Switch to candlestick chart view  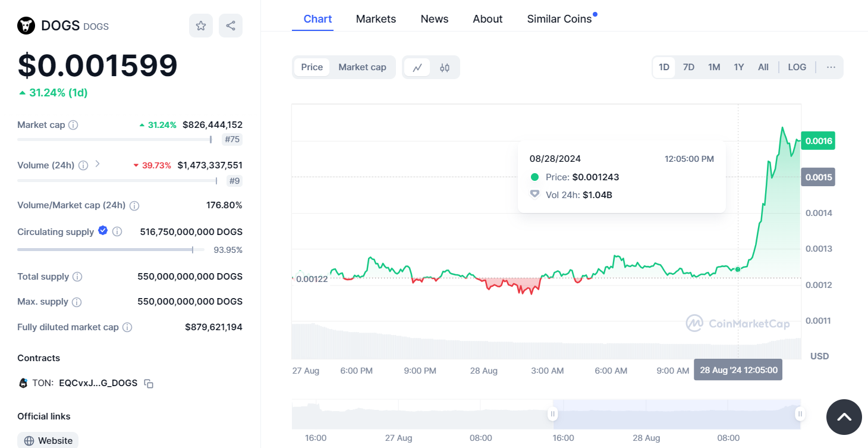point(445,67)
